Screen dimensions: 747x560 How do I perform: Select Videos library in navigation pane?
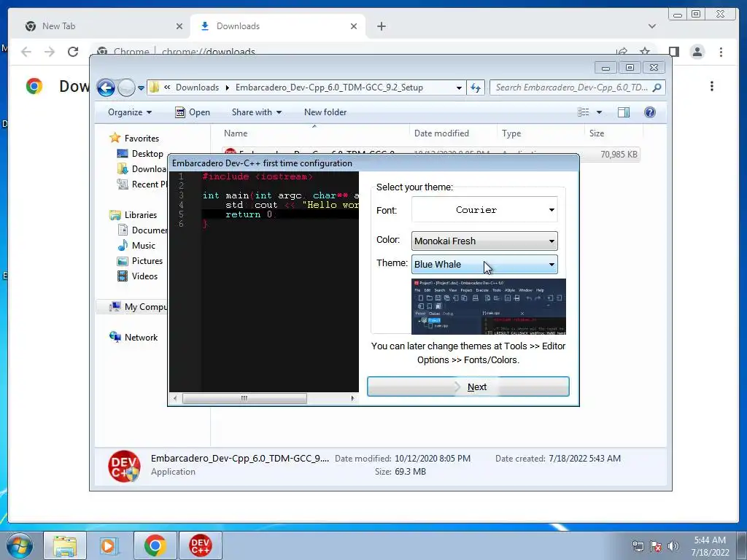coord(144,276)
